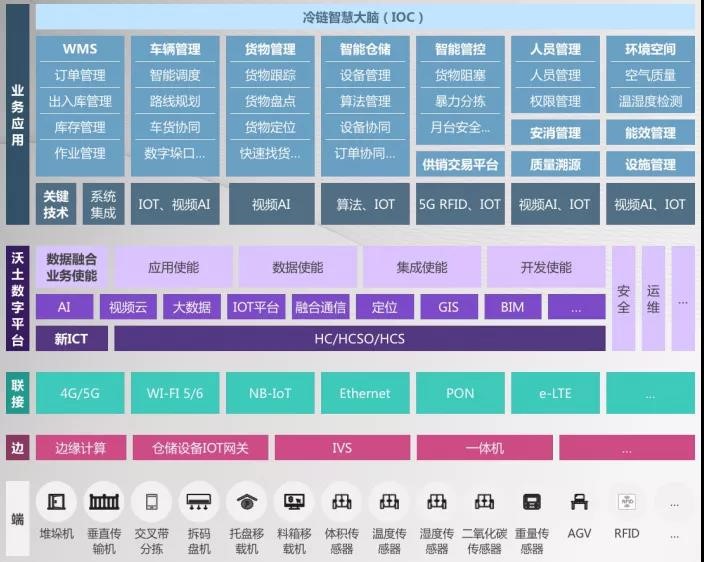The width and height of the screenshot is (704, 562).
Task: Click the 交叉带分拣 sorter icon
Action: coord(152,502)
